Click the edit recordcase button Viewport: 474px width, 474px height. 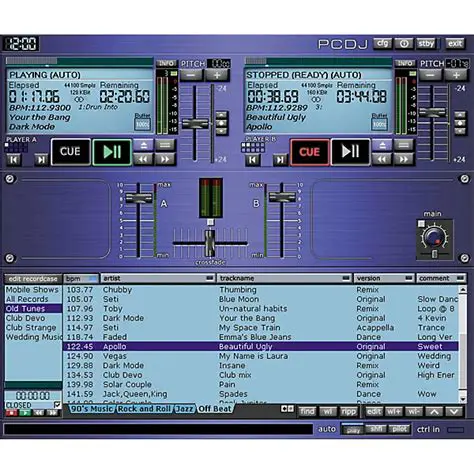(33, 279)
